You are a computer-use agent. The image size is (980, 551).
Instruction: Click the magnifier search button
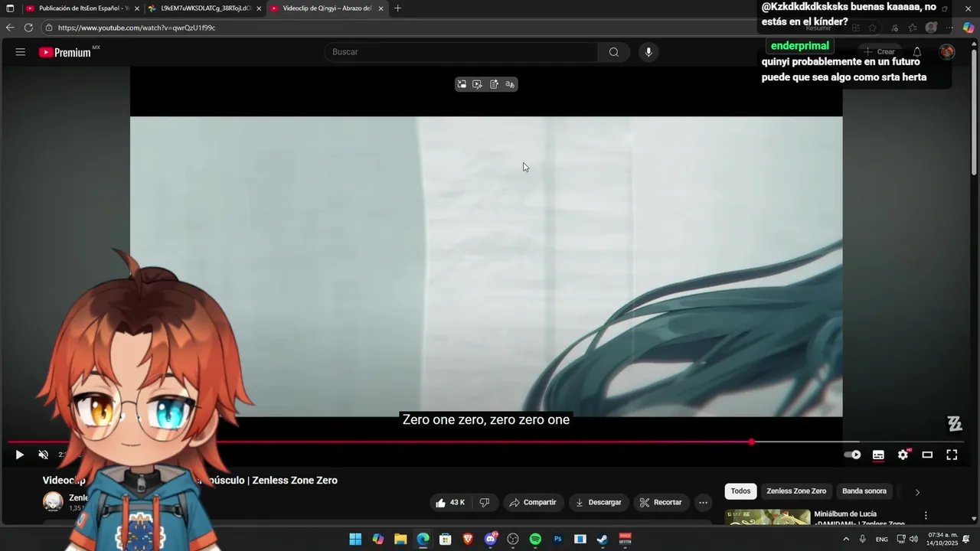click(x=614, y=52)
